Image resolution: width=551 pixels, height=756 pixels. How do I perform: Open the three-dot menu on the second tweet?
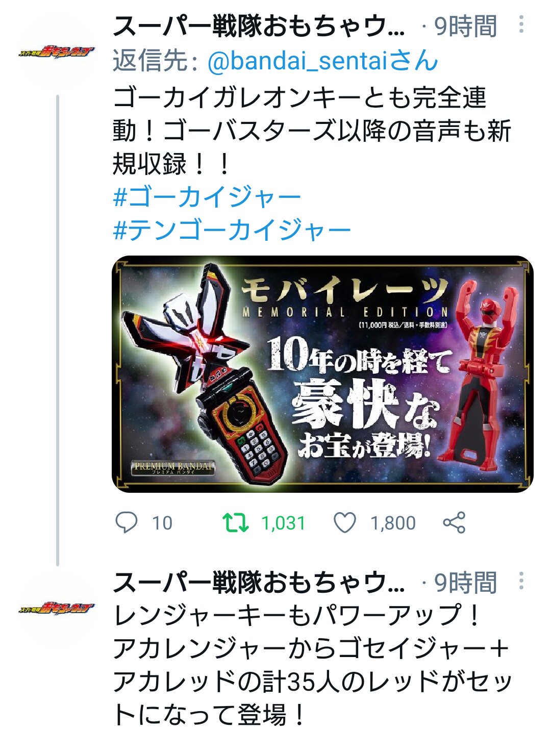pos(521,581)
